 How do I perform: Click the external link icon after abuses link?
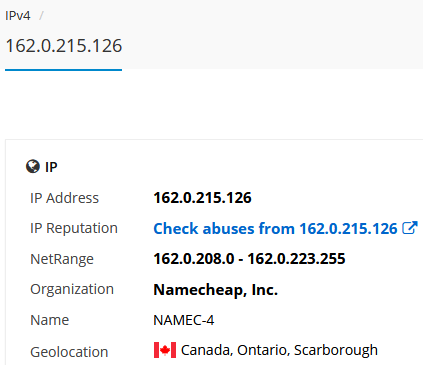pos(410,228)
